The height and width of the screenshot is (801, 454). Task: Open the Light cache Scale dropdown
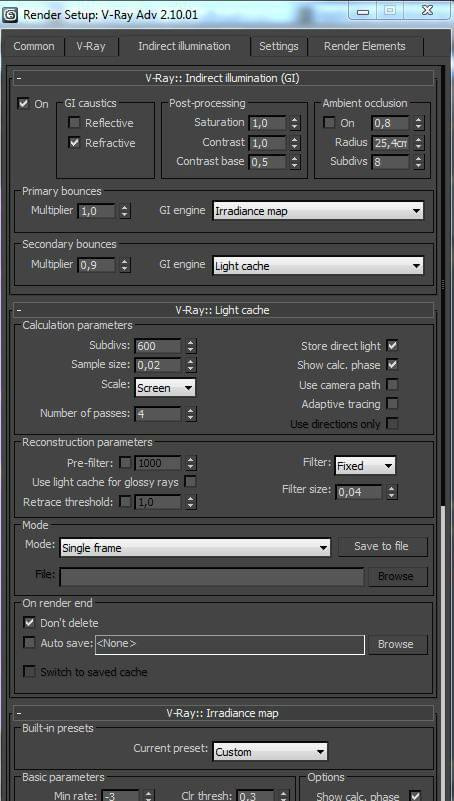[x=165, y=388]
